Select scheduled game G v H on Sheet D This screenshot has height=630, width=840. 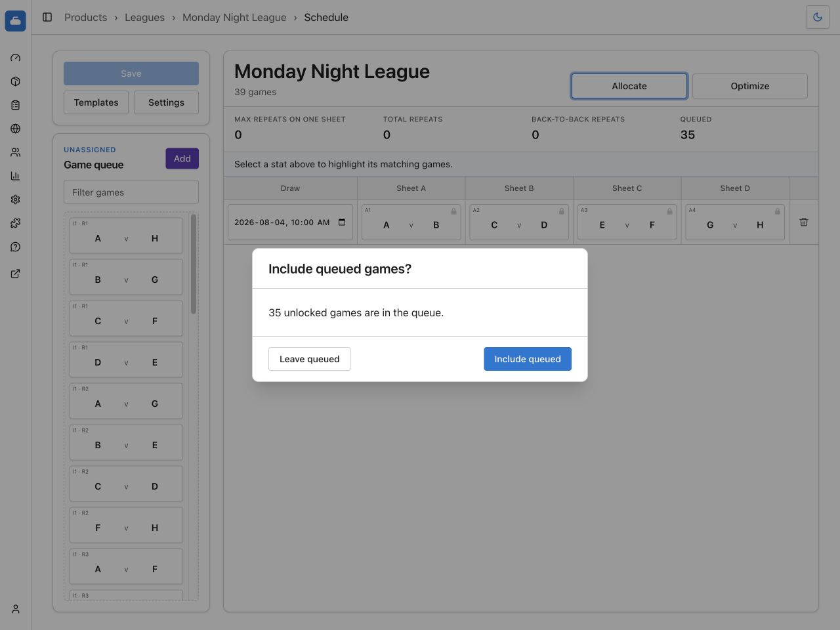(x=735, y=222)
